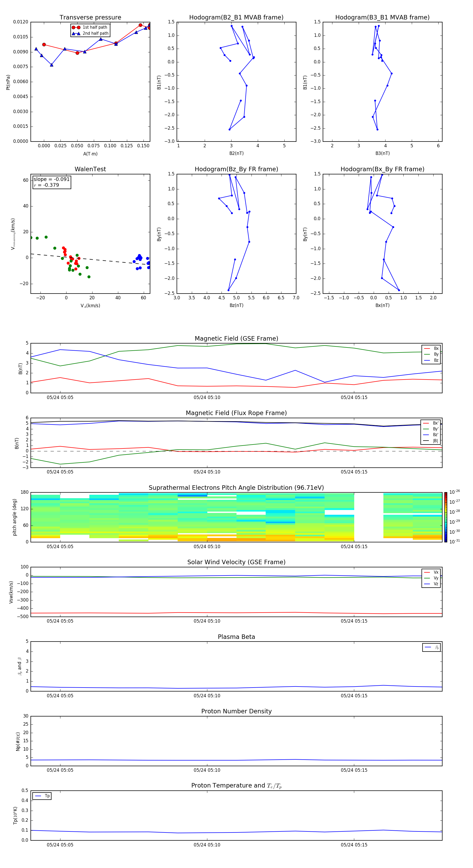473x868 pixels.
Task: Click the '10^-31' color bar label
Action: [455, 542]
